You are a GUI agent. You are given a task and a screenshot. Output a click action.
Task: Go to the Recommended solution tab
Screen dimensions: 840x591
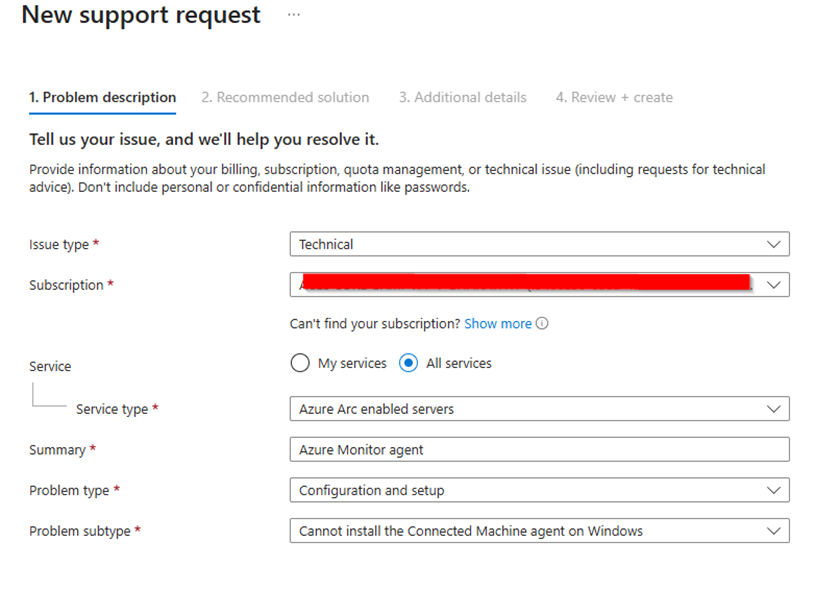[285, 98]
